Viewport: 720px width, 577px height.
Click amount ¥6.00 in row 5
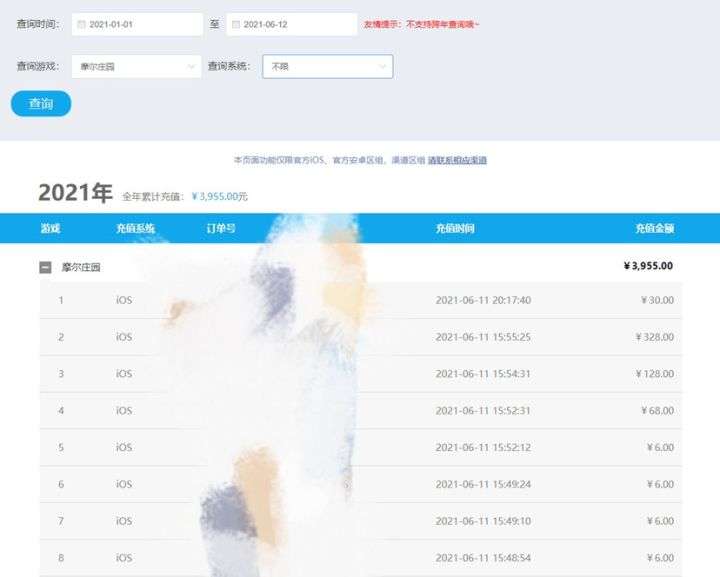[660, 447]
